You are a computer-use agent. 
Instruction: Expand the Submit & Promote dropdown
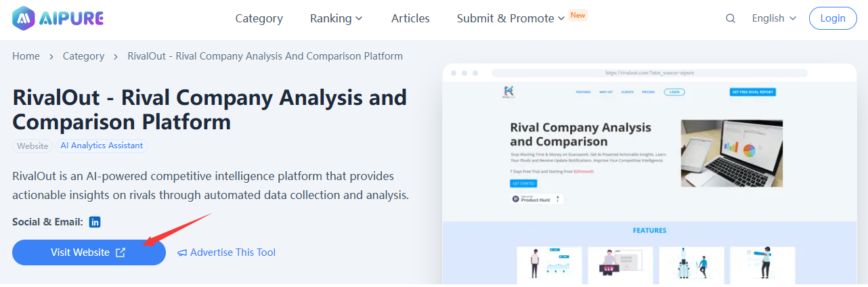[511, 18]
